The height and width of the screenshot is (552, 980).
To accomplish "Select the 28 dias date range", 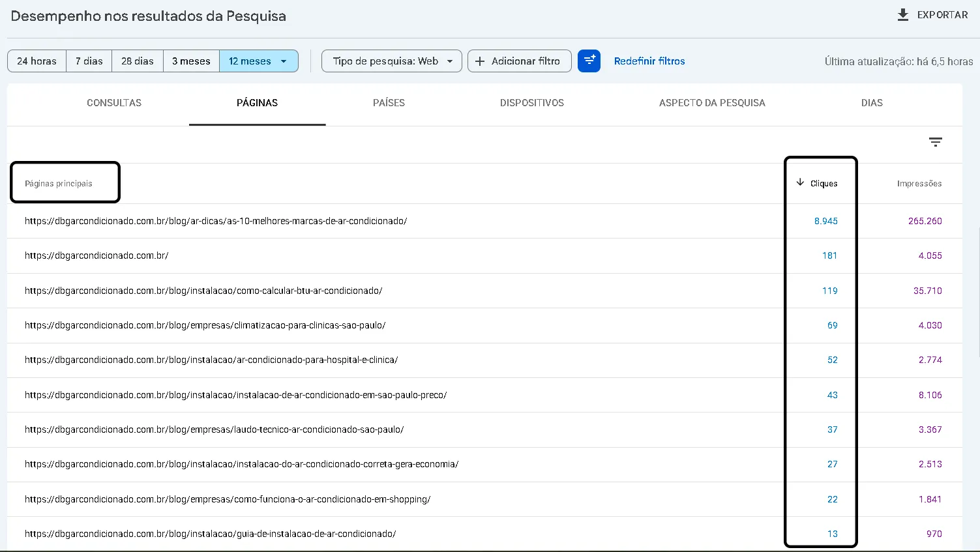I will [138, 61].
